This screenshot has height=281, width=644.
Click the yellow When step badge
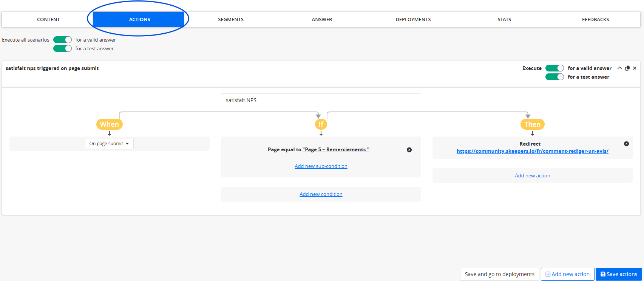click(x=109, y=124)
